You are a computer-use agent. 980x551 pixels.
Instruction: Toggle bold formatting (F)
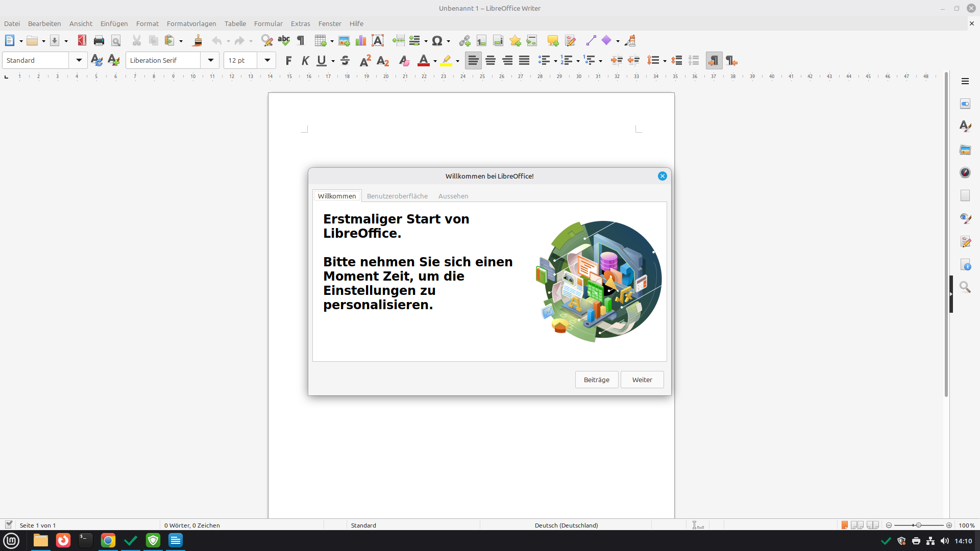[x=288, y=61]
